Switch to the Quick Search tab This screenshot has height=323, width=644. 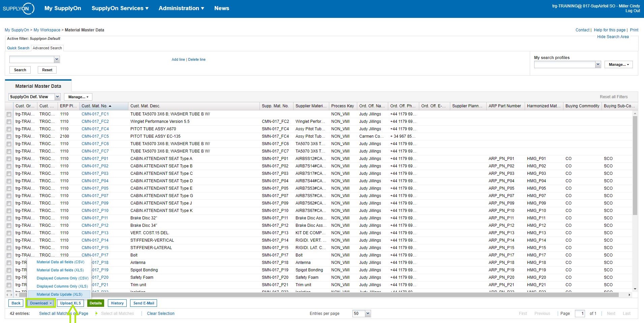[x=18, y=48]
